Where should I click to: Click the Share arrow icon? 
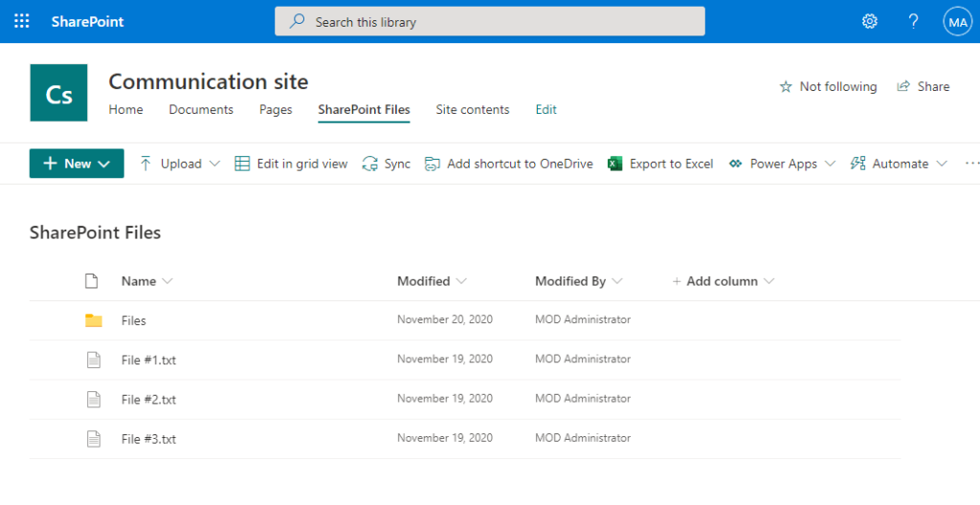click(x=903, y=86)
